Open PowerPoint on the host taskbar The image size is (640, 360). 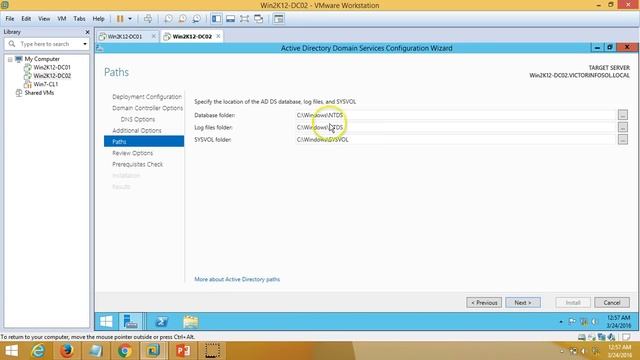click(183, 351)
